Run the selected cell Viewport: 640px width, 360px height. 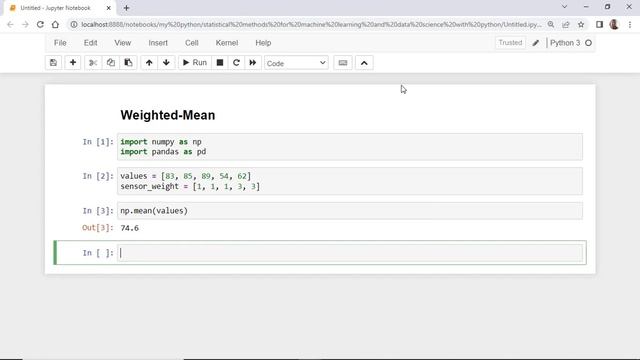tap(195, 63)
